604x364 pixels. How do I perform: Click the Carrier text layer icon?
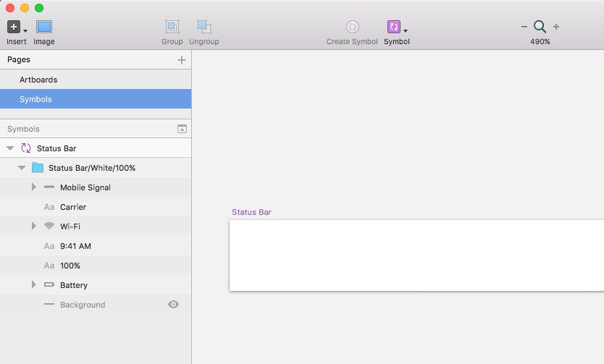point(49,207)
